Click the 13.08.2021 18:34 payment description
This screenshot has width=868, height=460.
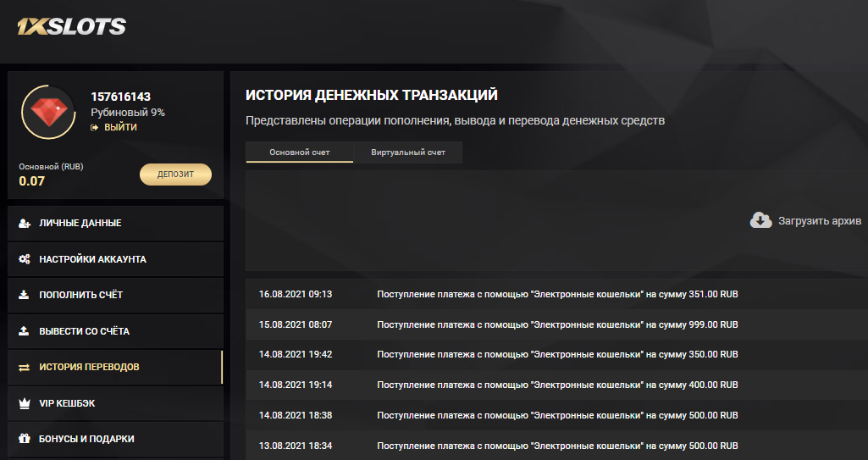[x=557, y=446]
